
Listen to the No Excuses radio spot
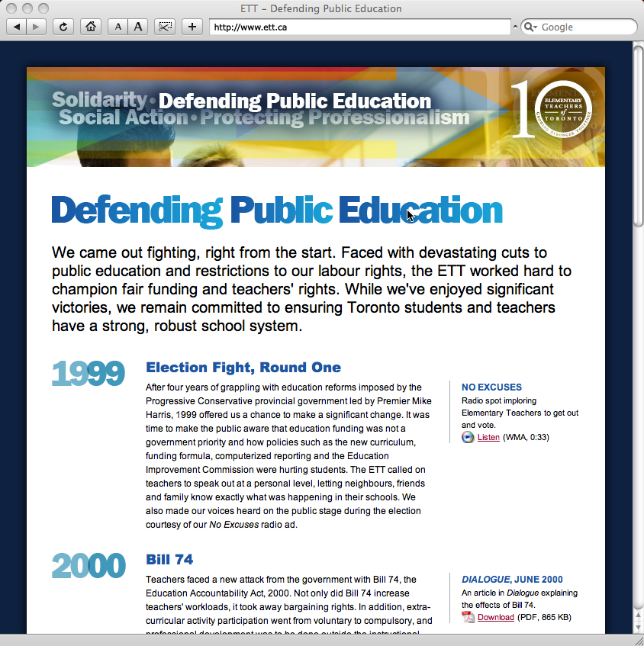[488, 437]
